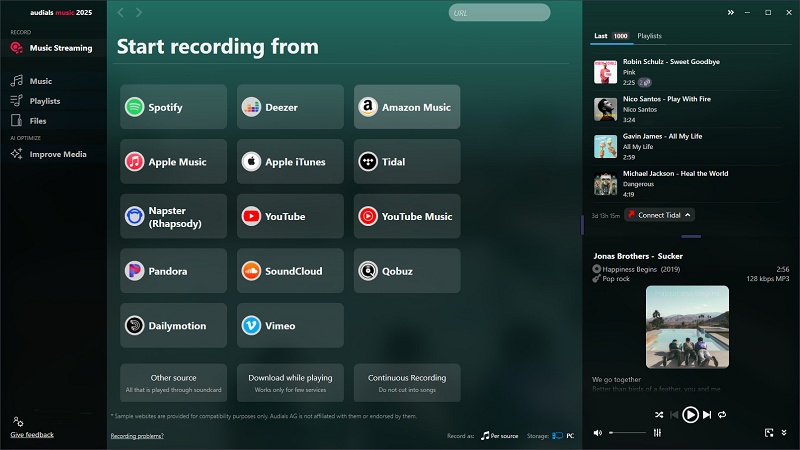Click the Continuous Recording button
The image size is (800, 450).
(407, 382)
